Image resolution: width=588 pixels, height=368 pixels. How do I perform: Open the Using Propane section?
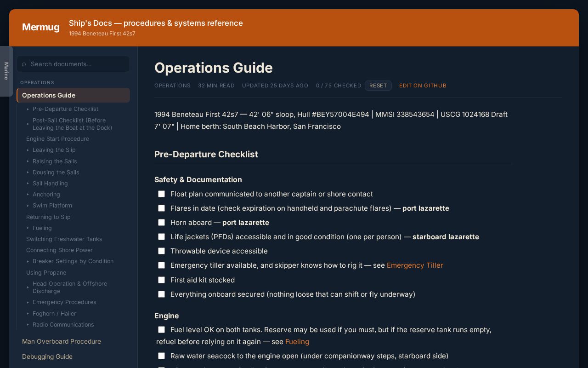click(46, 273)
